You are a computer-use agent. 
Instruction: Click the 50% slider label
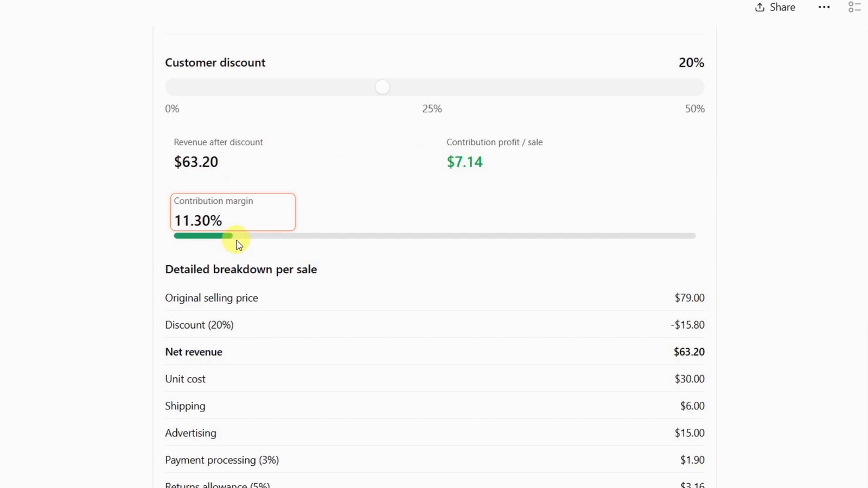click(694, 109)
